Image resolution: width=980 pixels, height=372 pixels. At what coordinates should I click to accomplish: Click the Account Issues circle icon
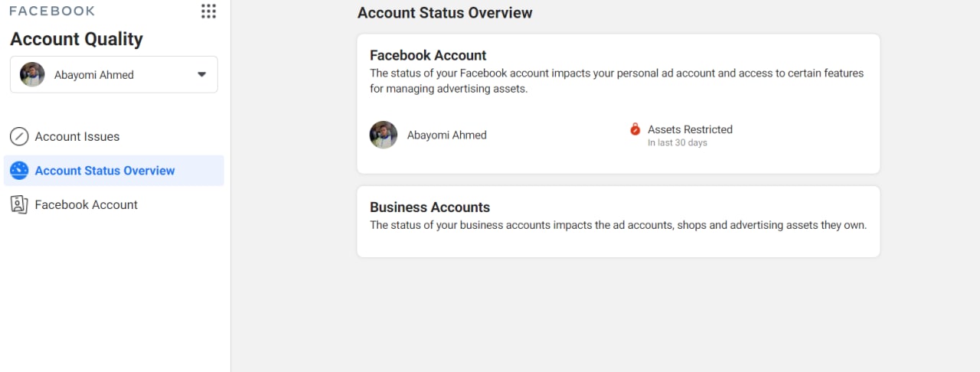[19, 137]
